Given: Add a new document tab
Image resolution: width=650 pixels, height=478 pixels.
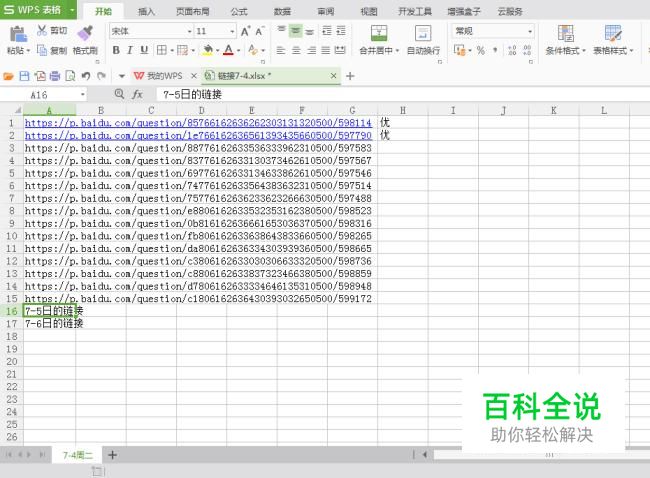Looking at the screenshot, I should (350, 76).
